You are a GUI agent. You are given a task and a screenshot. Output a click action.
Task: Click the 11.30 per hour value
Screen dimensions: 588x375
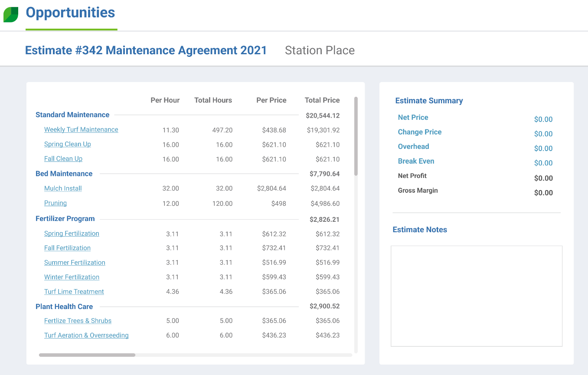pos(171,130)
